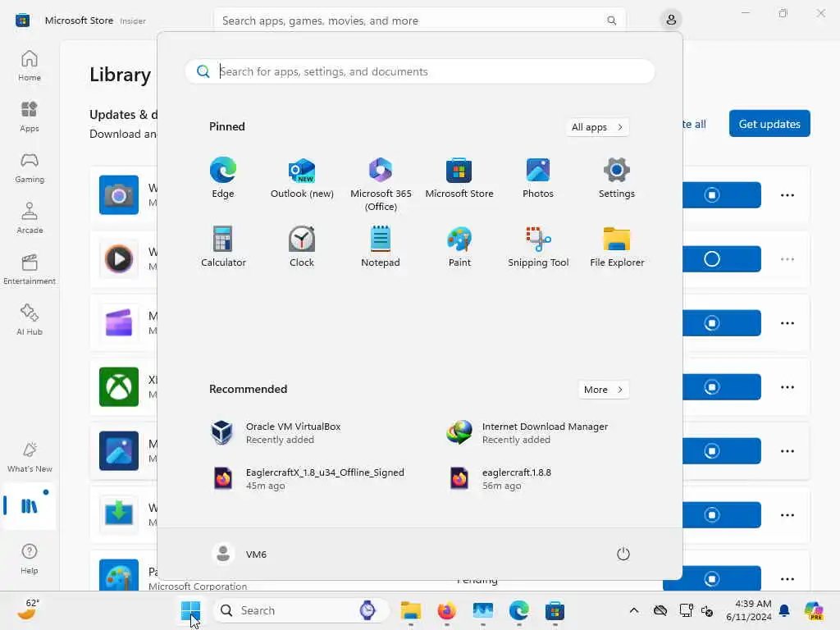
Task: Open Help in the Store sidebar
Action: pyautogui.click(x=30, y=559)
